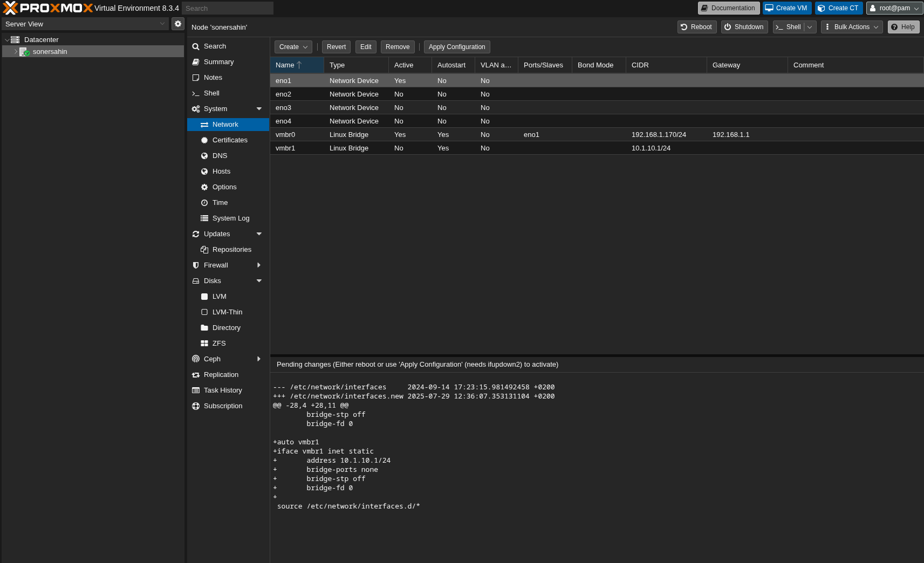924x563 pixels.
Task: Create a new container with Create CT
Action: click(x=838, y=8)
